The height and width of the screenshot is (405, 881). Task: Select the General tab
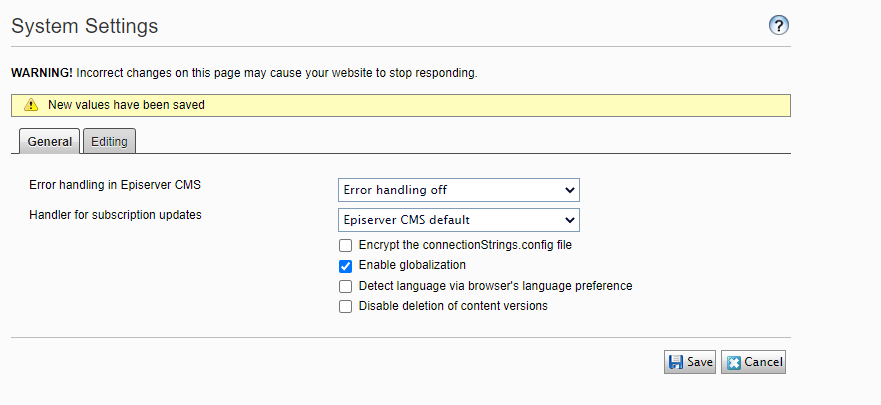coord(49,142)
